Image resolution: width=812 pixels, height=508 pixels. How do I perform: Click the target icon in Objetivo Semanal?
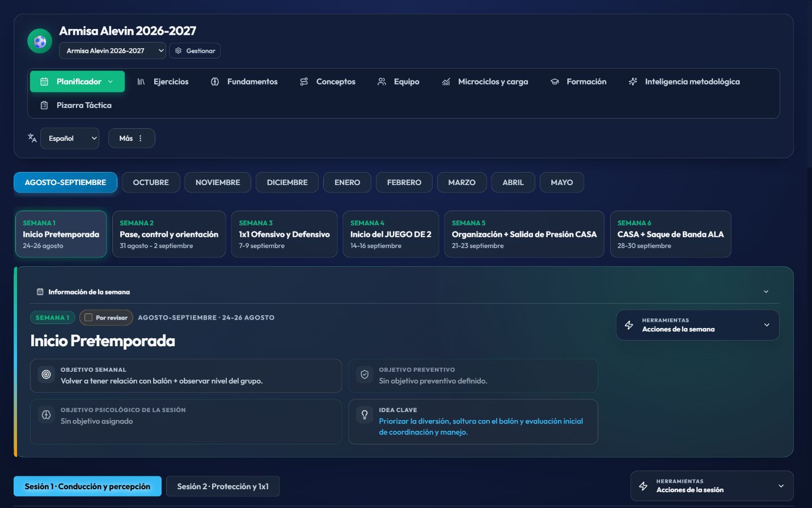[46, 375]
